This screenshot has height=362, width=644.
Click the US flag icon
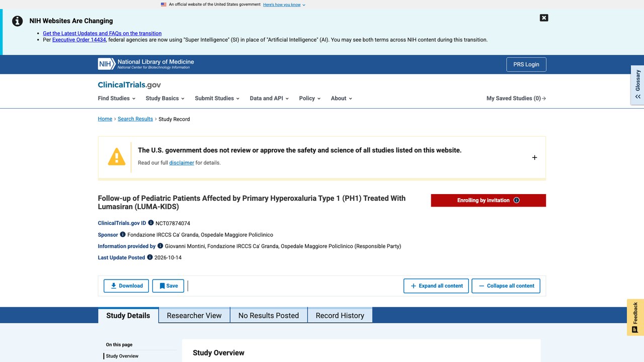164,5
